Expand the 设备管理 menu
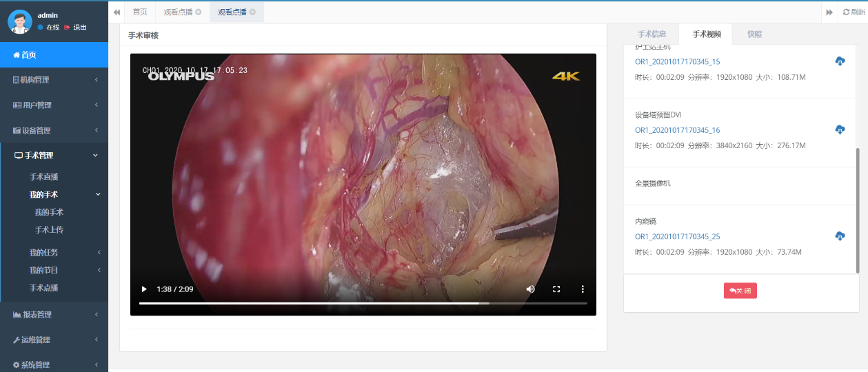The image size is (868, 372). click(x=54, y=130)
